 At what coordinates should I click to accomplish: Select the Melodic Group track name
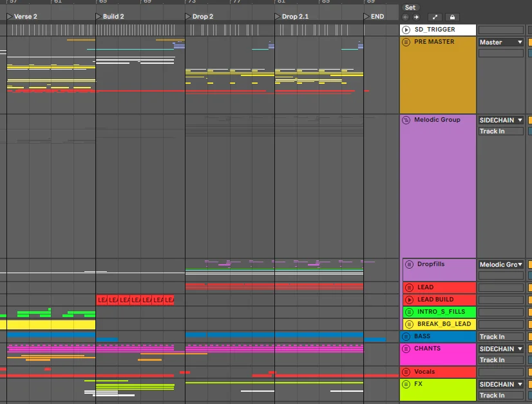437,120
